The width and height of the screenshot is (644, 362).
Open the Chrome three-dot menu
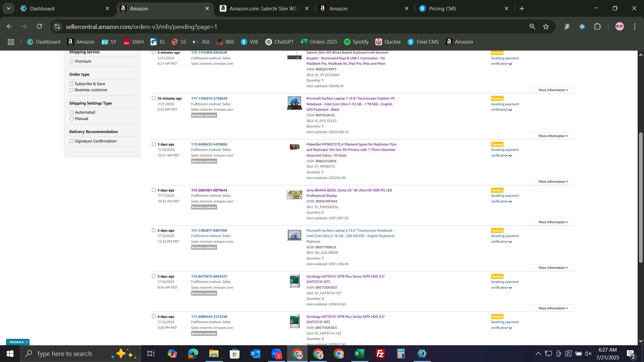tap(635, 26)
